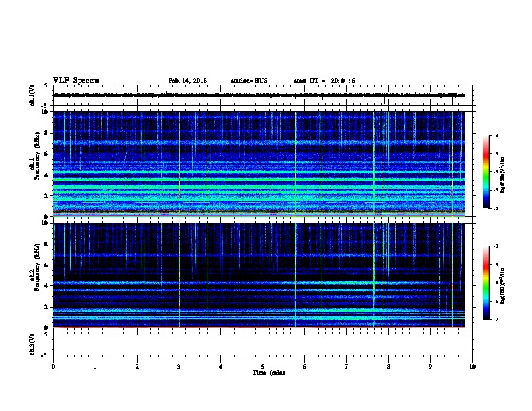Click the ch.1 step-shaped trace at 6 kHz
Screen dimensions: 532x411
(x=132, y=155)
